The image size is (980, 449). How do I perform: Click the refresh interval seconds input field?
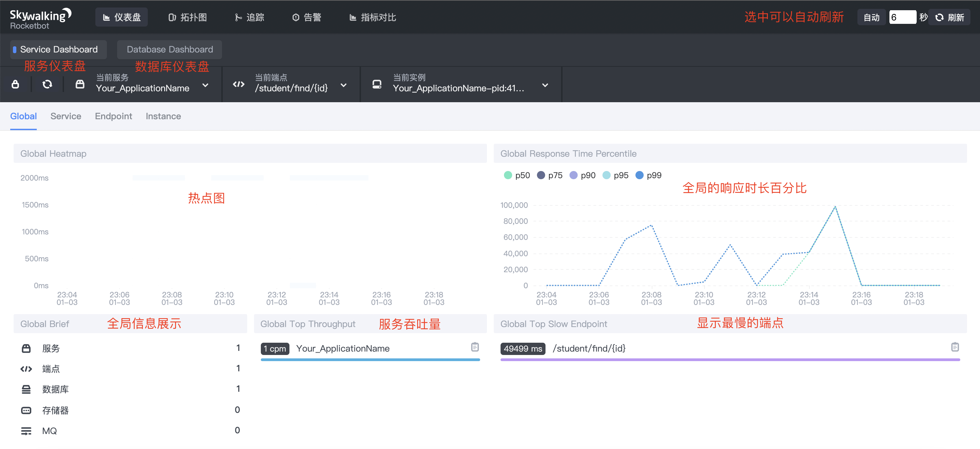tap(902, 17)
